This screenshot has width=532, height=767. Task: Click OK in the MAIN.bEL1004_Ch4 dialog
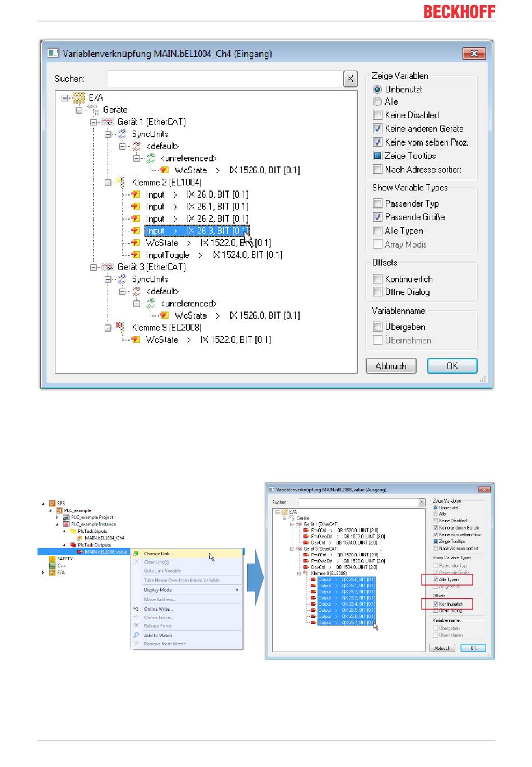452,366
